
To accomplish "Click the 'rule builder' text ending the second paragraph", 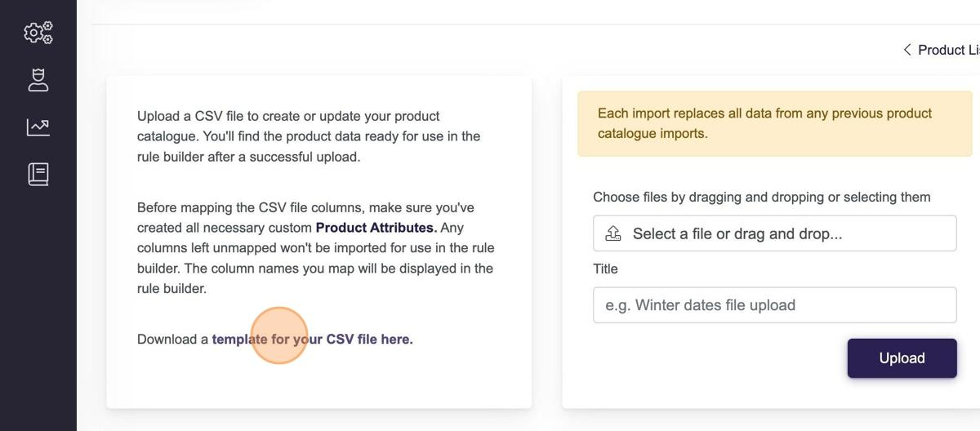I will pos(171,288).
